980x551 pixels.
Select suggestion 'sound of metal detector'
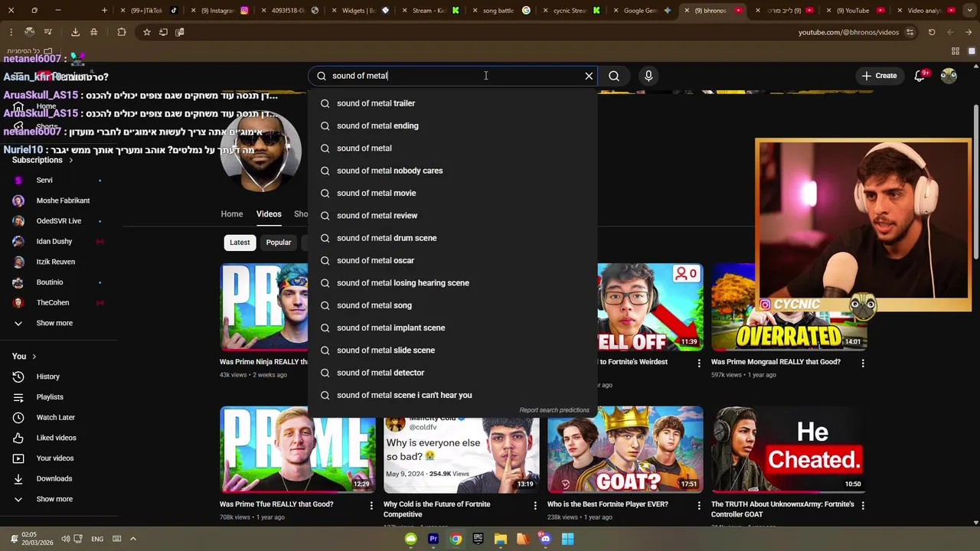452,373
